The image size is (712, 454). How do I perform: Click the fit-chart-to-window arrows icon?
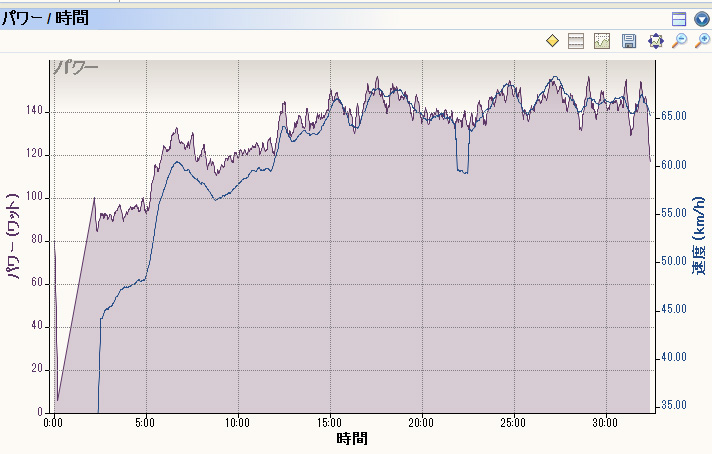pyautogui.click(x=656, y=41)
